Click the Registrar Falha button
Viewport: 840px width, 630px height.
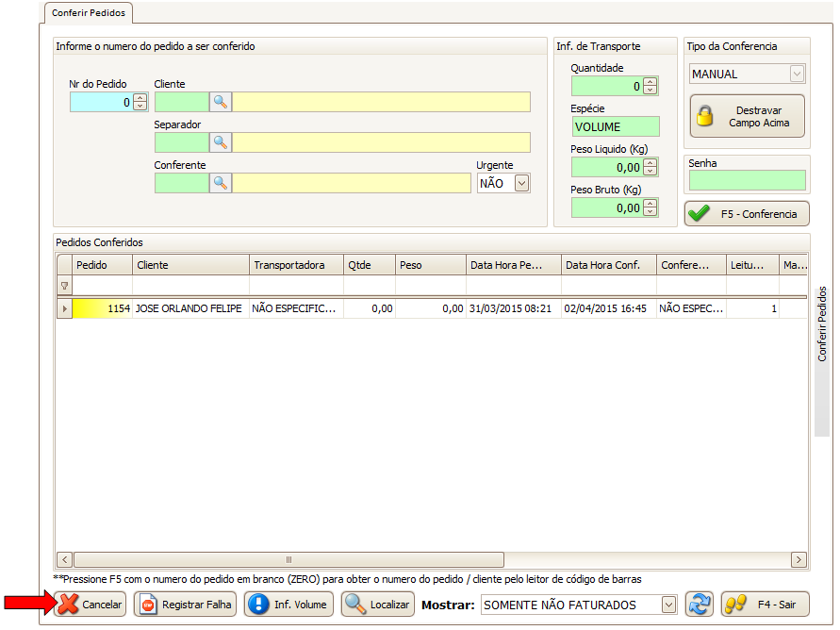(x=185, y=605)
